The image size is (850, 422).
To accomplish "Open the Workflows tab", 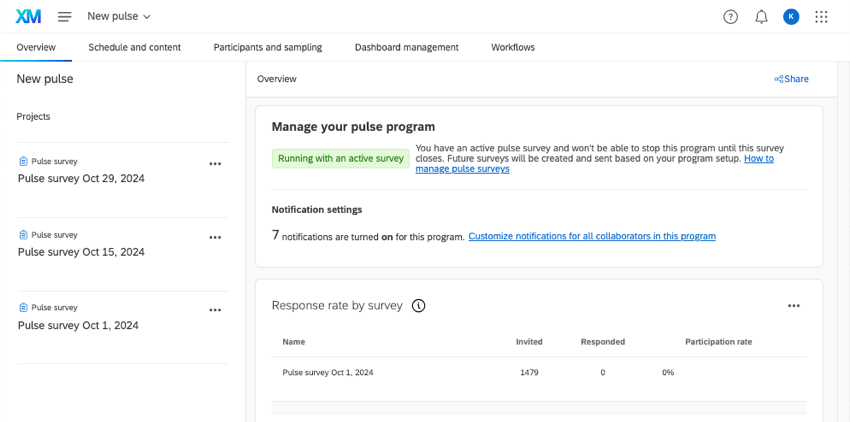I will point(512,47).
